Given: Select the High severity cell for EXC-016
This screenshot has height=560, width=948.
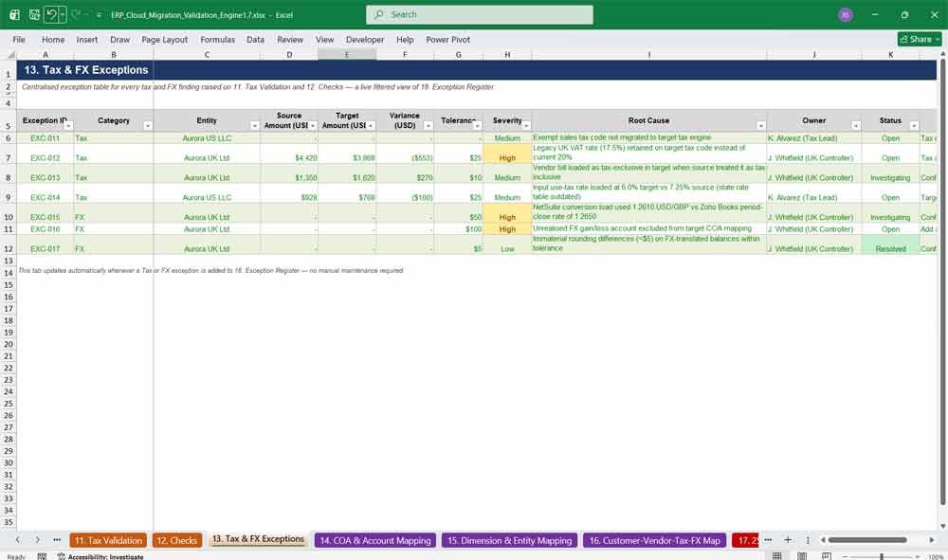Looking at the screenshot, I should coord(507,229).
